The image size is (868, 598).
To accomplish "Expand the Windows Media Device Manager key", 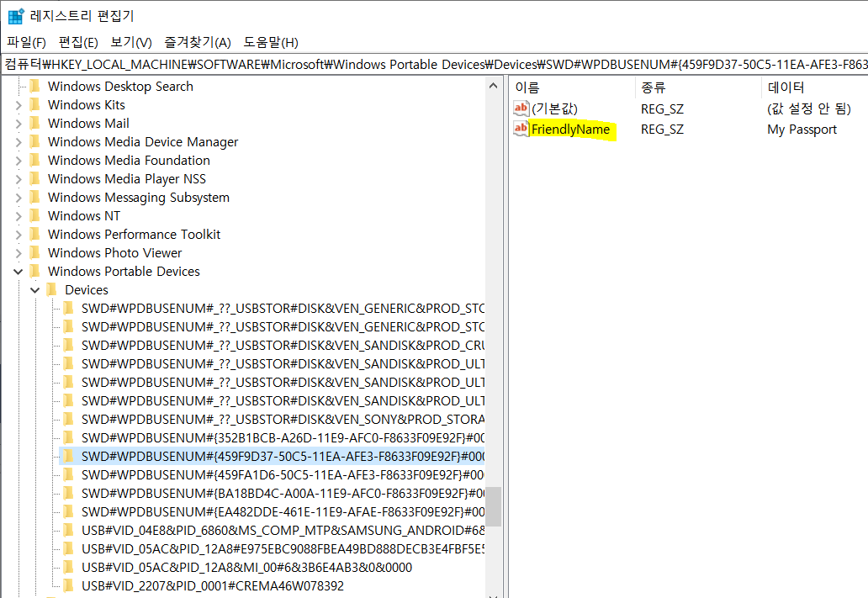I will (x=19, y=142).
